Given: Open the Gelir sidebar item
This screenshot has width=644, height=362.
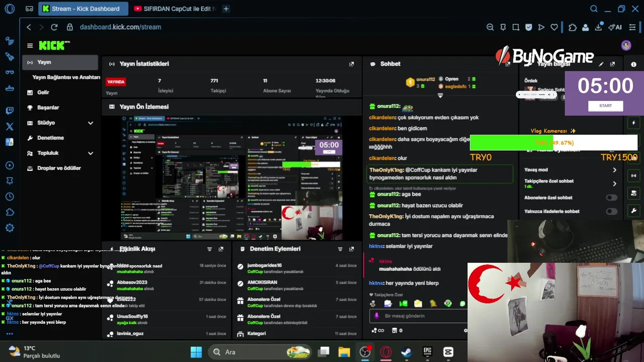Looking at the screenshot, I should 60,93.
